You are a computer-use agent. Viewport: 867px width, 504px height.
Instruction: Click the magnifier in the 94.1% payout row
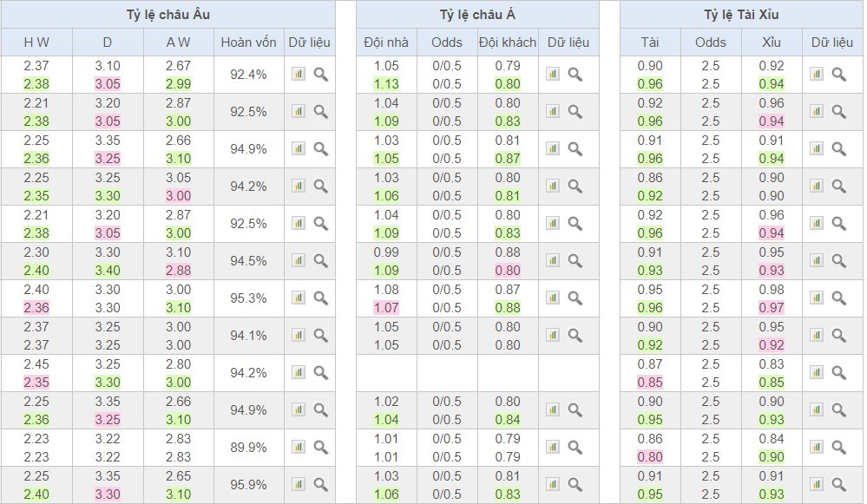pyautogui.click(x=320, y=335)
